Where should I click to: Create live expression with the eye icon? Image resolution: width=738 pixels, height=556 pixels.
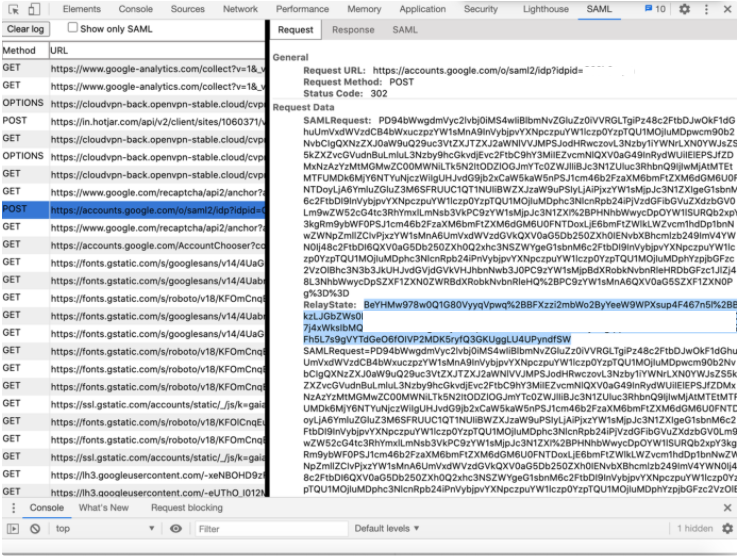click(x=176, y=529)
